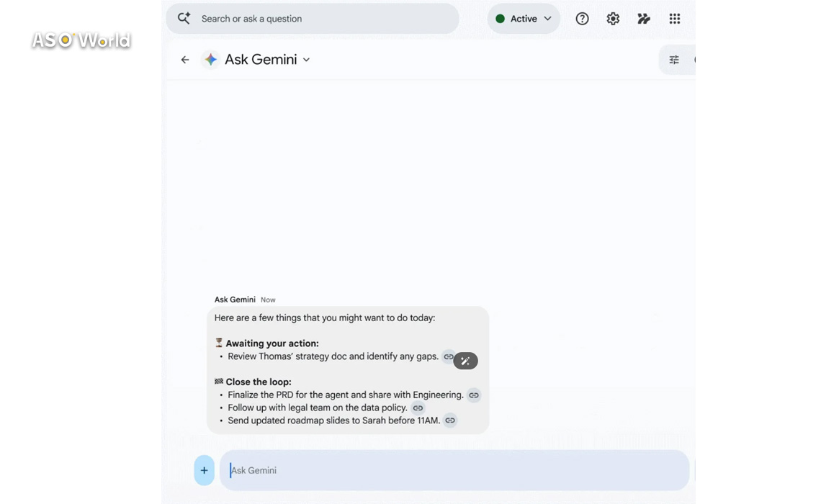Expand the Ask Gemini title chevron
Viewport: 821px width, 504px height.
[307, 60]
